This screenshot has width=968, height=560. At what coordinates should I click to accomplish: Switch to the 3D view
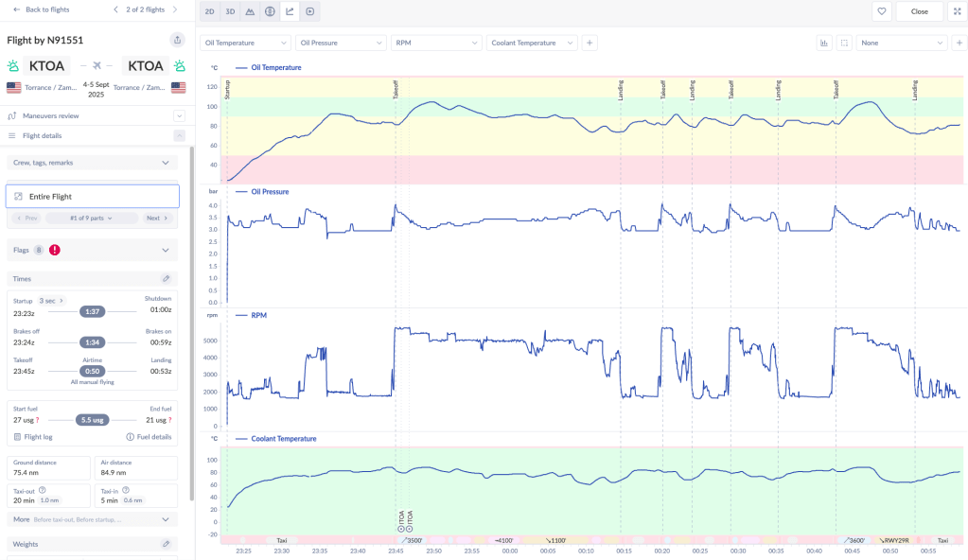click(230, 11)
